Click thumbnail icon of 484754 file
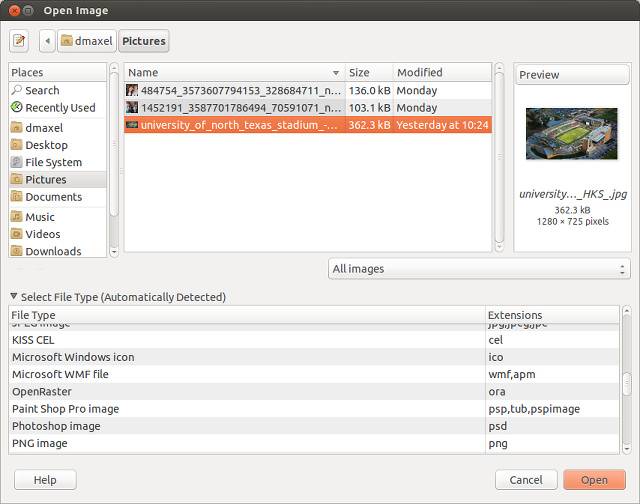Viewport: 640px width, 504px height. (132, 90)
